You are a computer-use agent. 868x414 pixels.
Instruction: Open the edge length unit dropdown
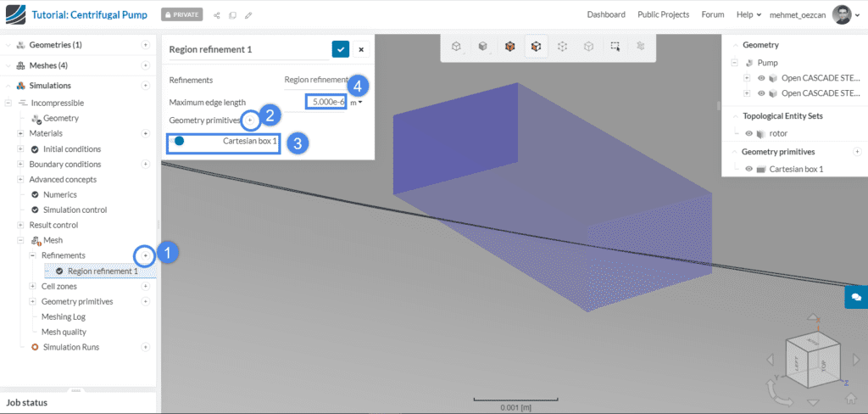click(357, 103)
